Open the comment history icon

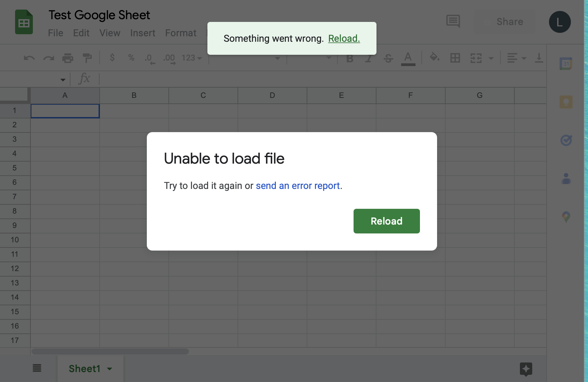click(453, 22)
